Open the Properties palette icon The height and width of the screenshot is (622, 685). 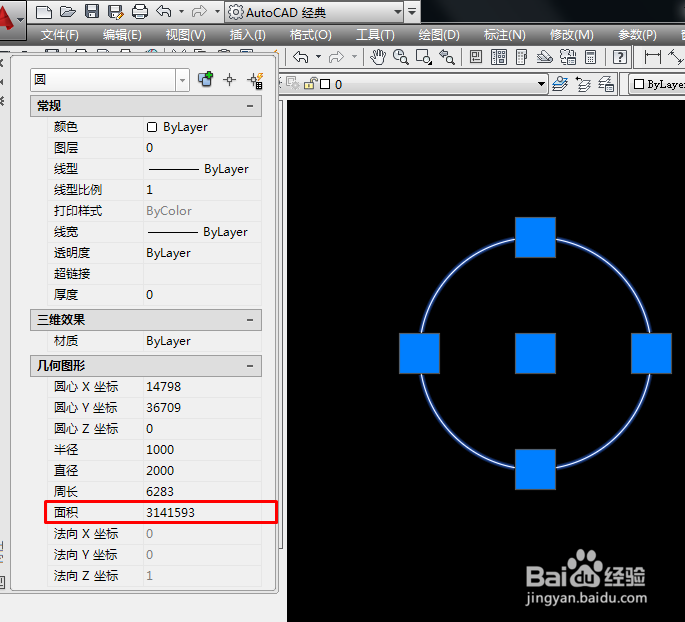(476, 57)
